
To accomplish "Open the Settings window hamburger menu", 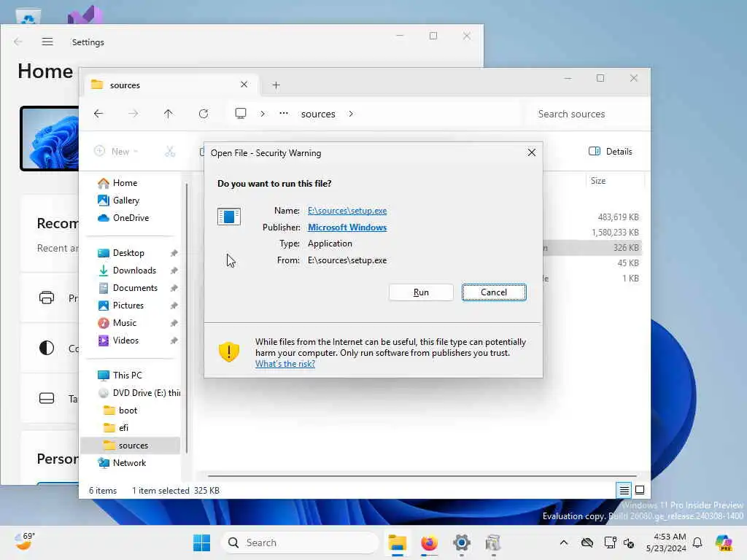I will click(47, 42).
